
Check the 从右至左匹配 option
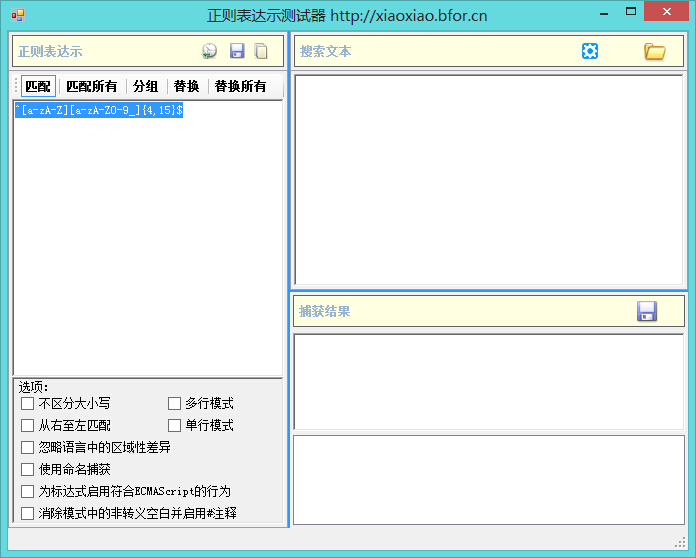(x=27, y=426)
